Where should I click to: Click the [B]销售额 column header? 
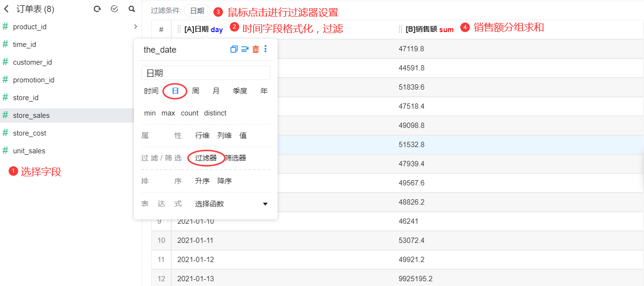422,29
